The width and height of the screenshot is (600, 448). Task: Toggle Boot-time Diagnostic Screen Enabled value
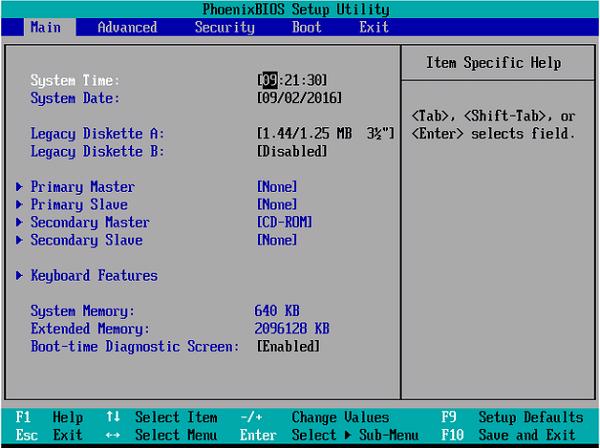tap(288, 346)
